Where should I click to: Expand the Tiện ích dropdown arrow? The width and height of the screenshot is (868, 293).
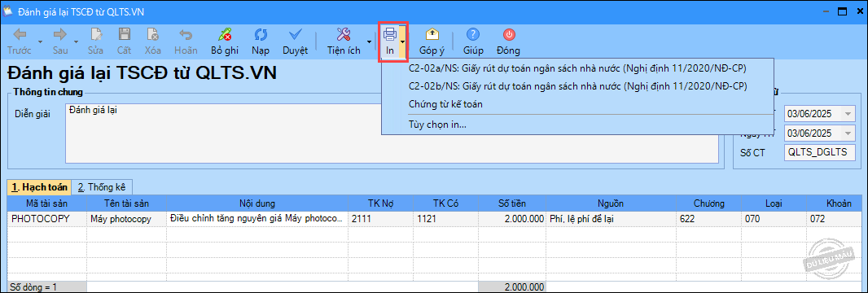(369, 42)
